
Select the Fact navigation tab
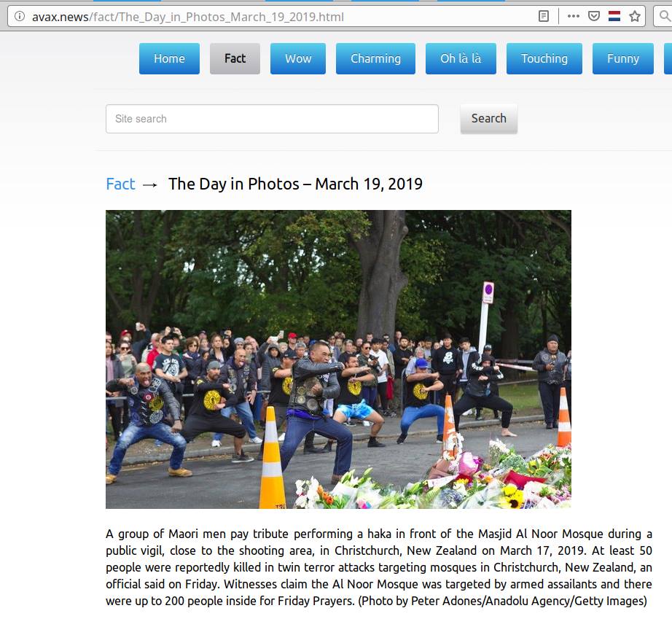coord(235,58)
